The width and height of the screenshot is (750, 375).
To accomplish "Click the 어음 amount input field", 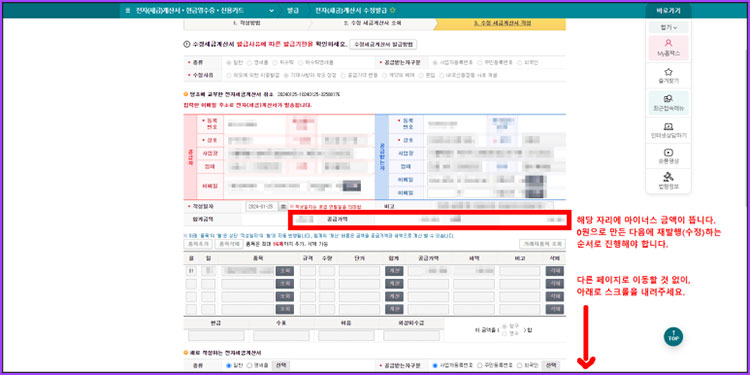I will pos(346,335).
